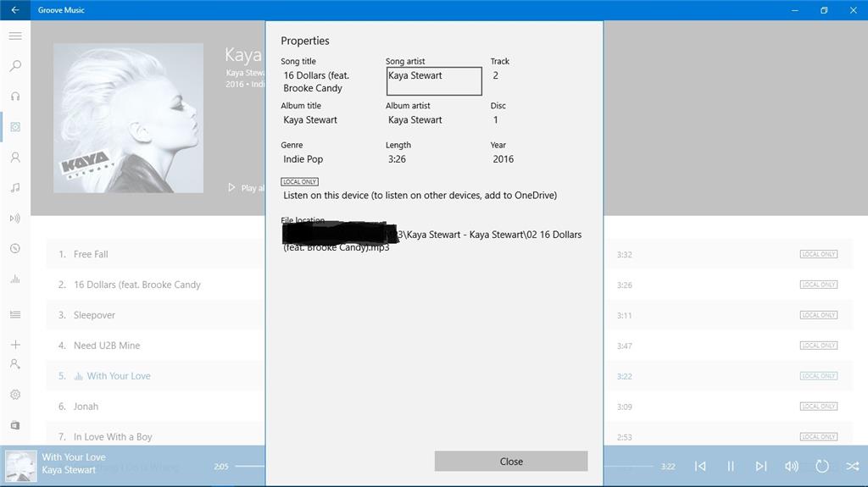The height and width of the screenshot is (487, 868).
Task: Click Kaya Stewart artist name in player bar
Action: coord(69,470)
